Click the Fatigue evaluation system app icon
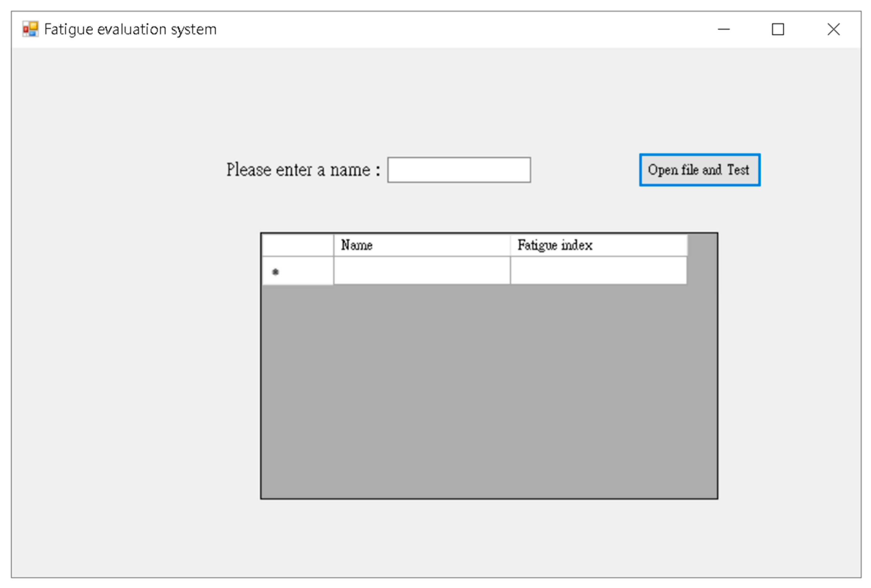The image size is (871, 588). point(30,29)
